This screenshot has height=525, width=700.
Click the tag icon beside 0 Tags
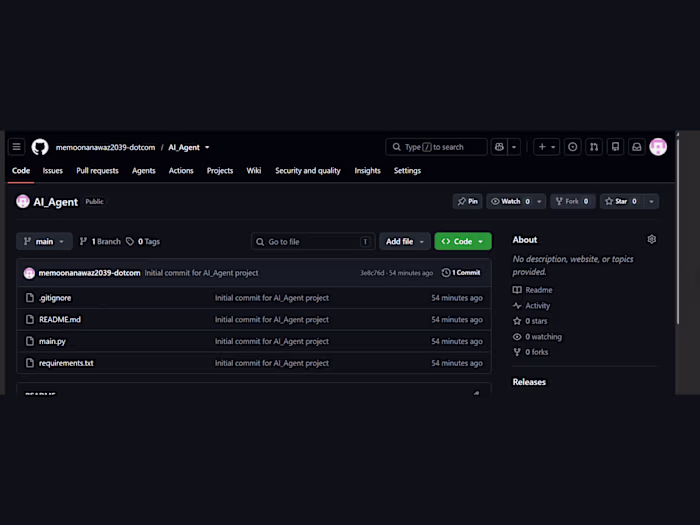click(x=130, y=242)
